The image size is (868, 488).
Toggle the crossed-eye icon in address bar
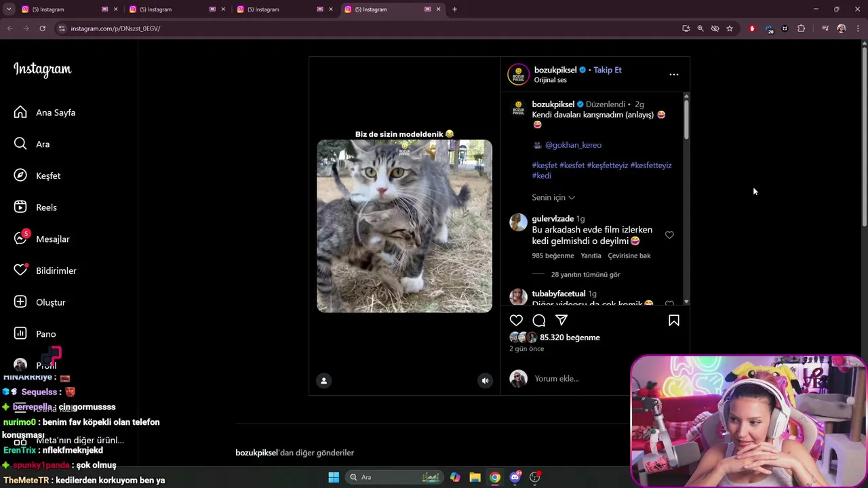[715, 28]
